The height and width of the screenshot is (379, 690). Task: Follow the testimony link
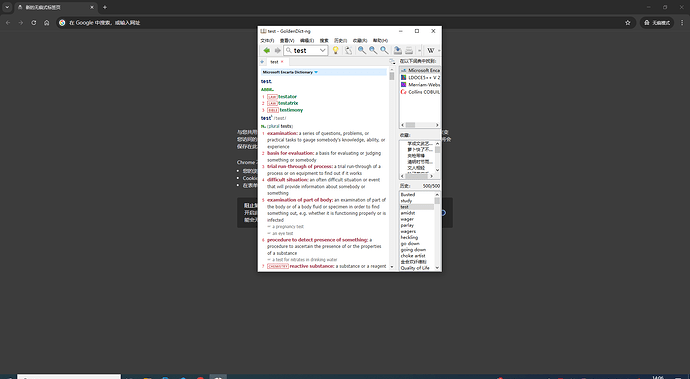(x=291, y=110)
